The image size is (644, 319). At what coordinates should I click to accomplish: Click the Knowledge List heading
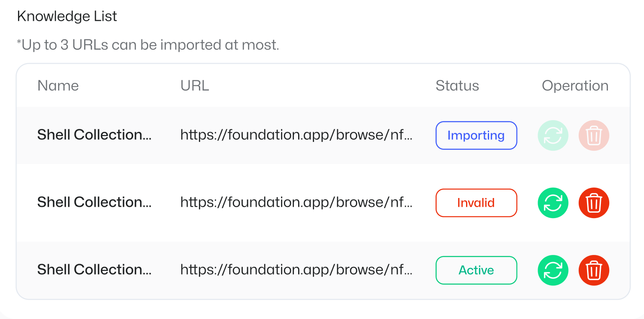[67, 16]
